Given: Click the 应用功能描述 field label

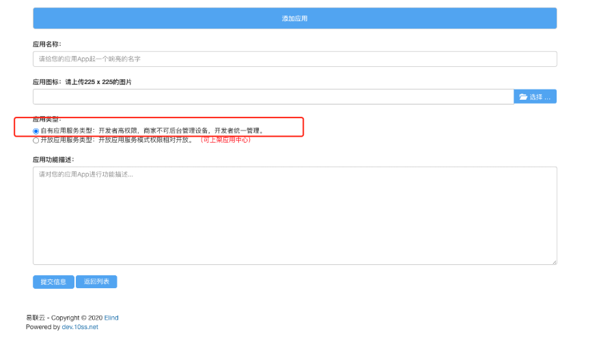Looking at the screenshot, I should click(53, 159).
